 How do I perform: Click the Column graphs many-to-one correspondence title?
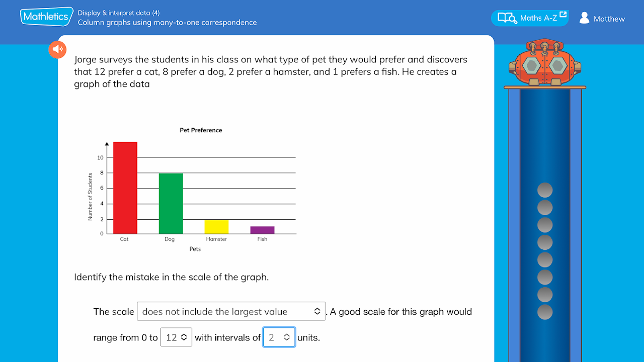coord(167,23)
